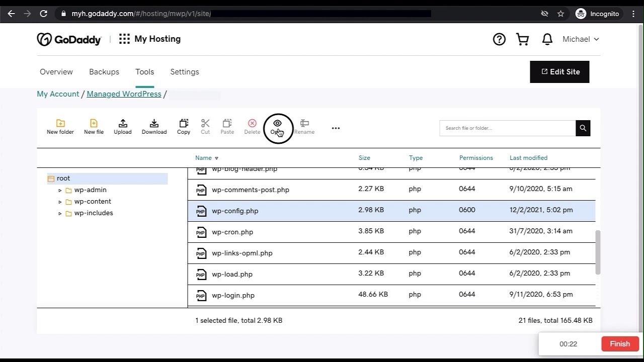The width and height of the screenshot is (644, 362).
Task: Click the Type column header
Action: [416, 158]
